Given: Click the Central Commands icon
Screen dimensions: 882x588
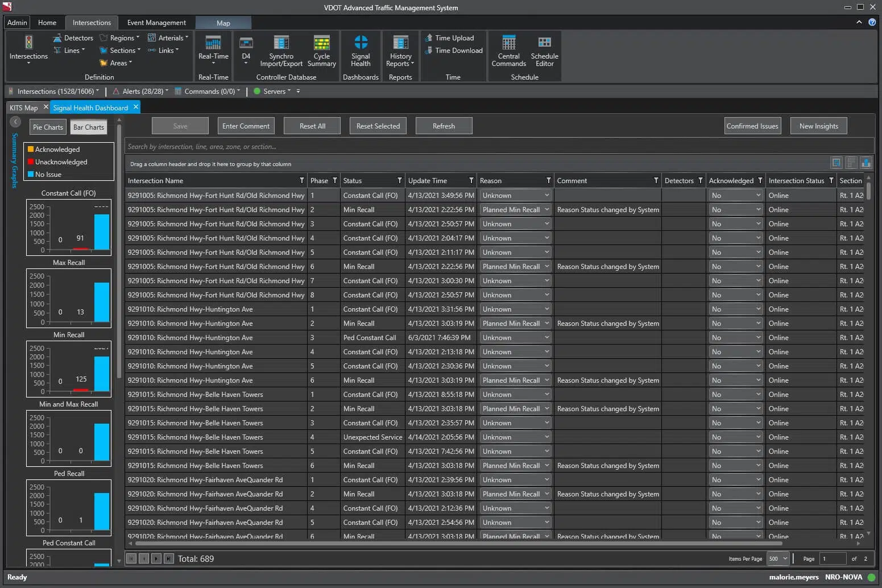Looking at the screenshot, I should [508, 43].
